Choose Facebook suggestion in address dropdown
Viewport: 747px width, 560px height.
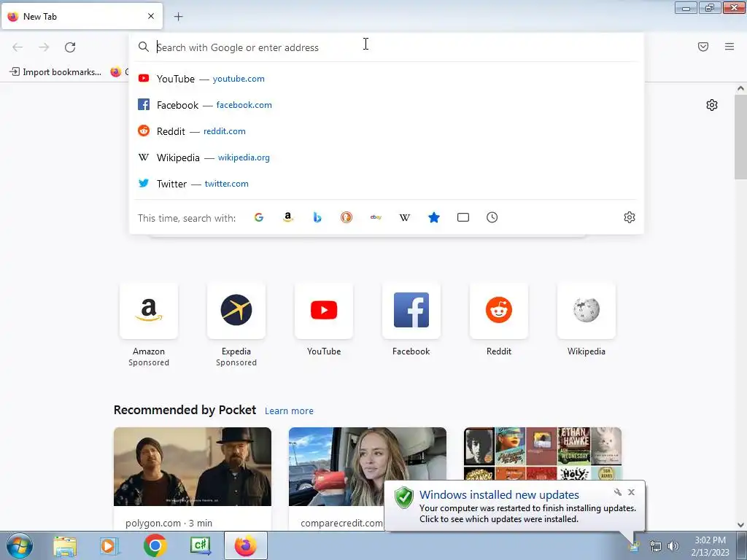pyautogui.click(x=387, y=105)
